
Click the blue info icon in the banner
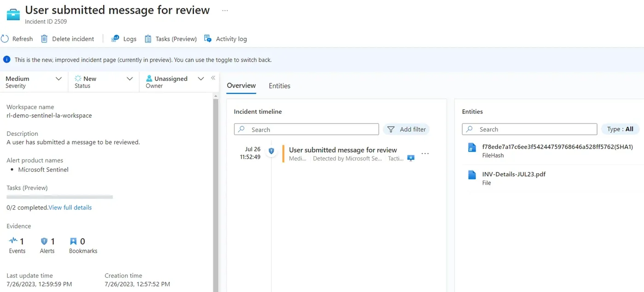7,59
